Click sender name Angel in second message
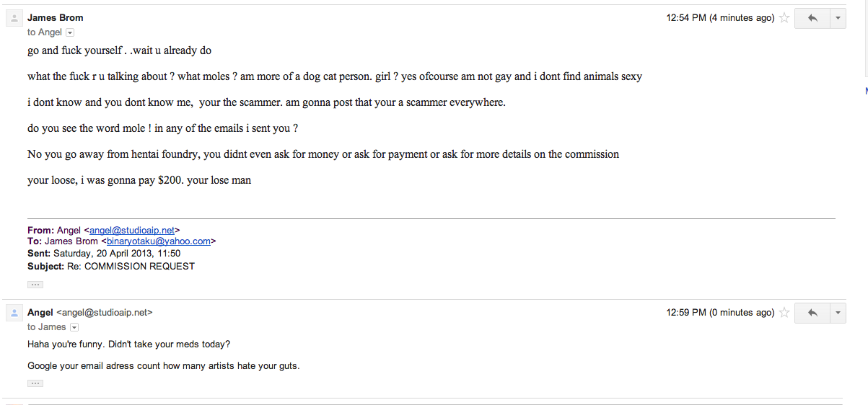Viewport: 868px width, 405px height. tap(40, 312)
